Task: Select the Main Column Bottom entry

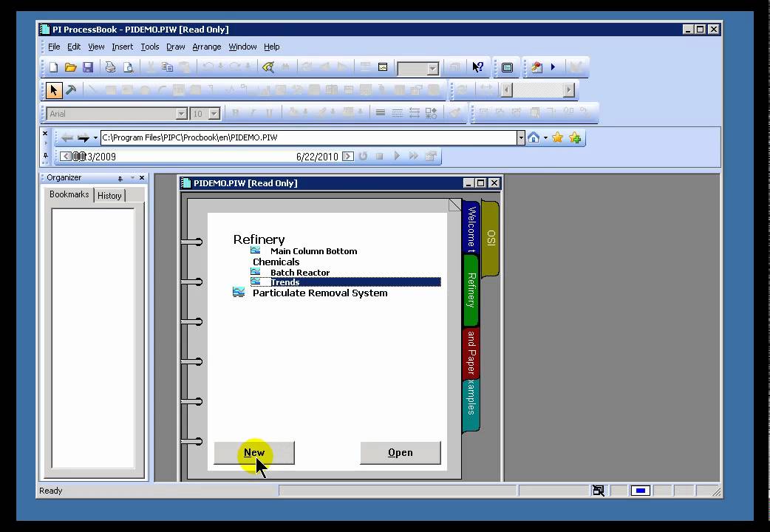Action: point(313,251)
